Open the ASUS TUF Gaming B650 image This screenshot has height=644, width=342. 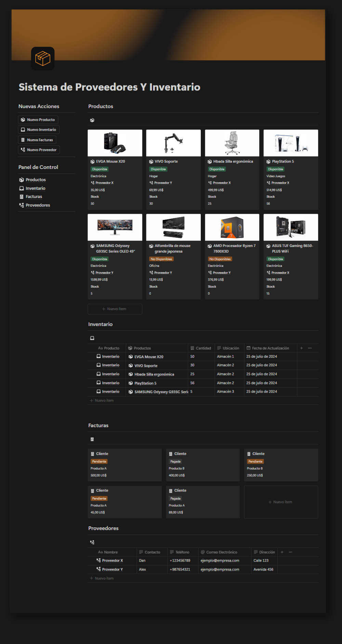291,227
